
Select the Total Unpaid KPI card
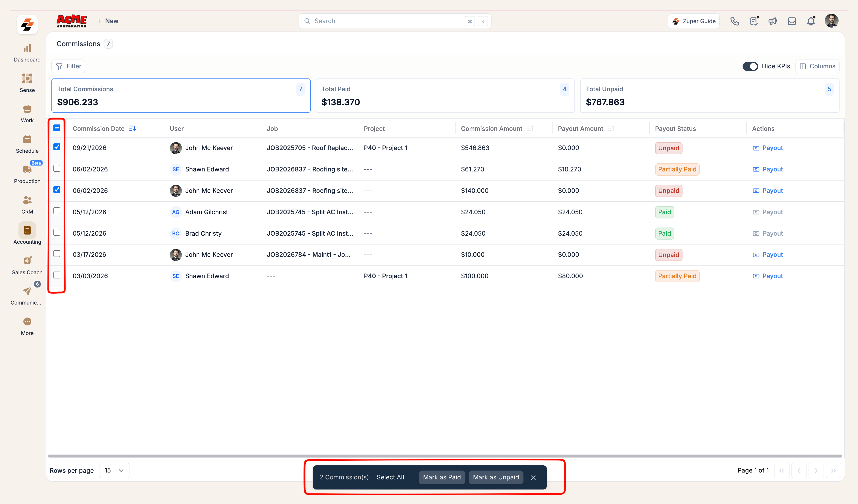click(x=710, y=96)
